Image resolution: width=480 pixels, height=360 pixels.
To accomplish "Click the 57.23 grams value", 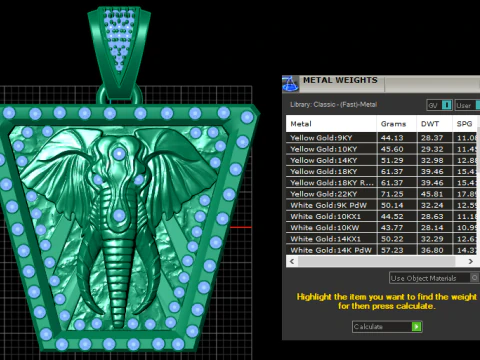I will pos(392,250).
